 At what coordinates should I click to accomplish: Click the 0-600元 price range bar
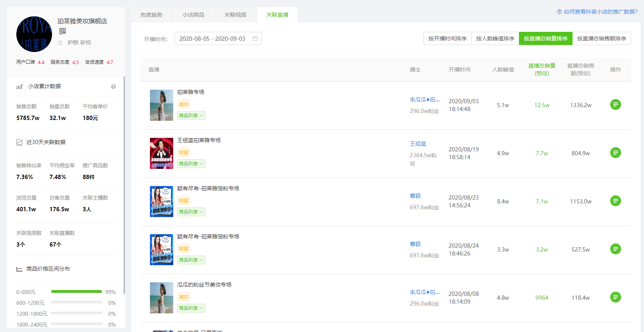[77, 292]
